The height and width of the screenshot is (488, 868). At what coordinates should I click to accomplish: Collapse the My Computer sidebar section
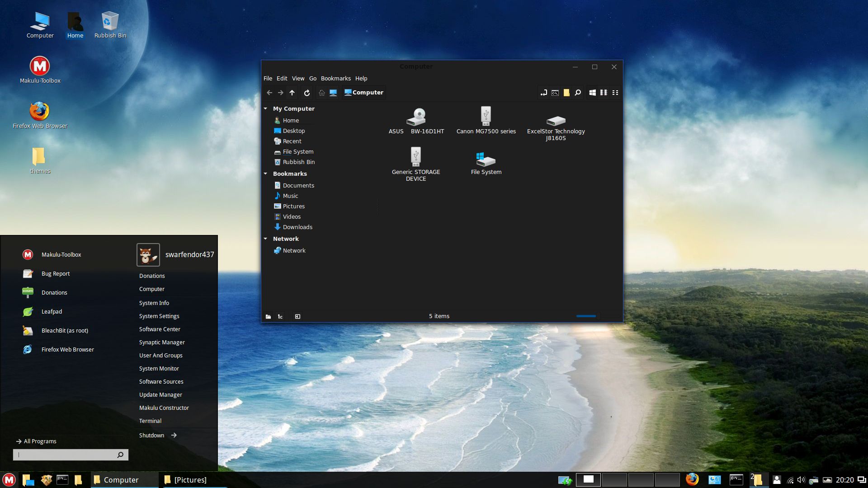(266, 109)
